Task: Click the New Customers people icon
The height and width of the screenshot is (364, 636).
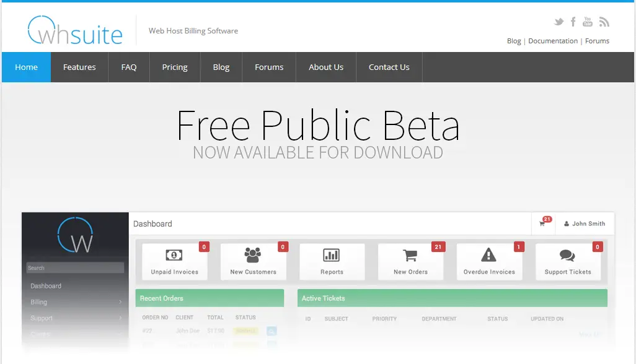Action: (x=253, y=255)
